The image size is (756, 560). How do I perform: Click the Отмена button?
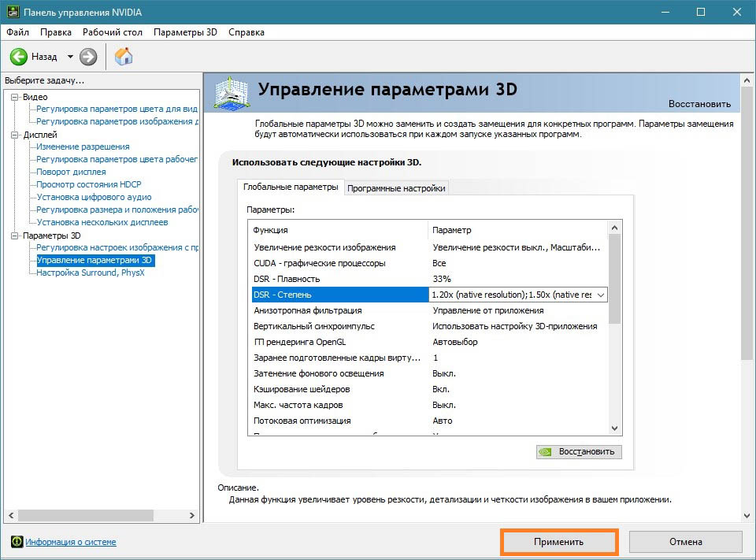pos(686,542)
